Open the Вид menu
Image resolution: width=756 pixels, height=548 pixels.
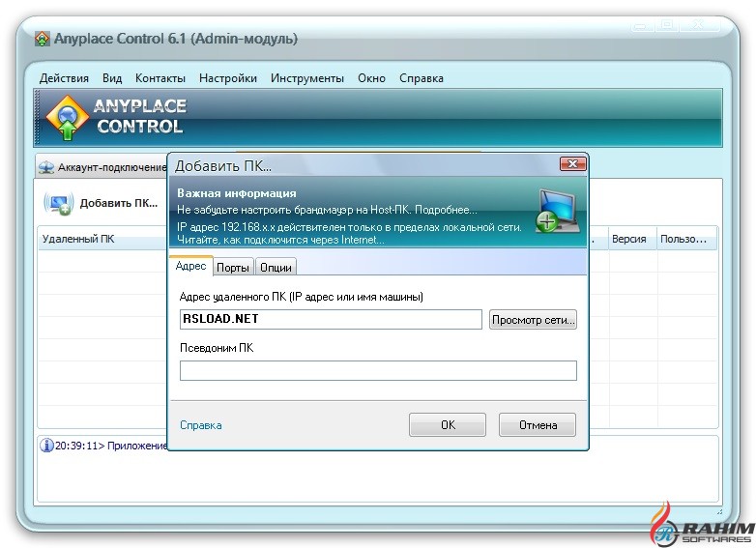(x=112, y=78)
